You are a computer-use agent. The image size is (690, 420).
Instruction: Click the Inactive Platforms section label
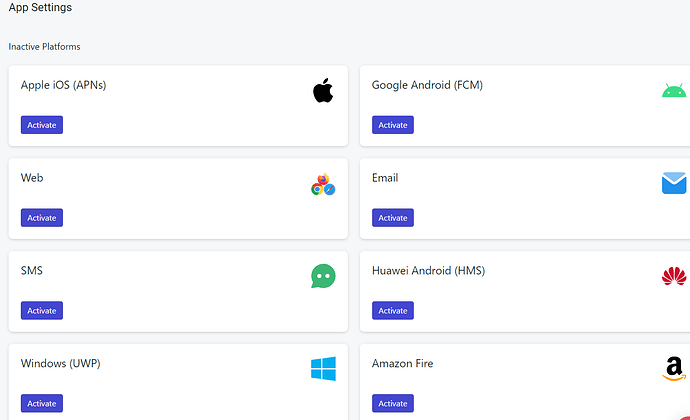pos(44,47)
